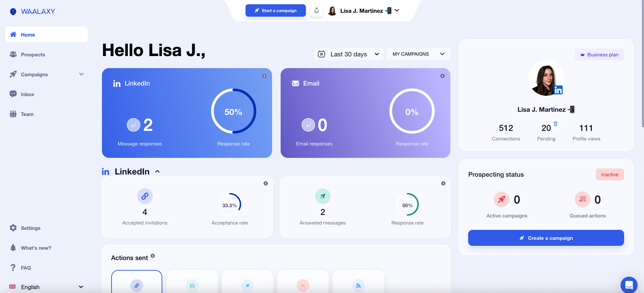Click the small avatar in top bar
644x293 pixels.
[332, 11]
